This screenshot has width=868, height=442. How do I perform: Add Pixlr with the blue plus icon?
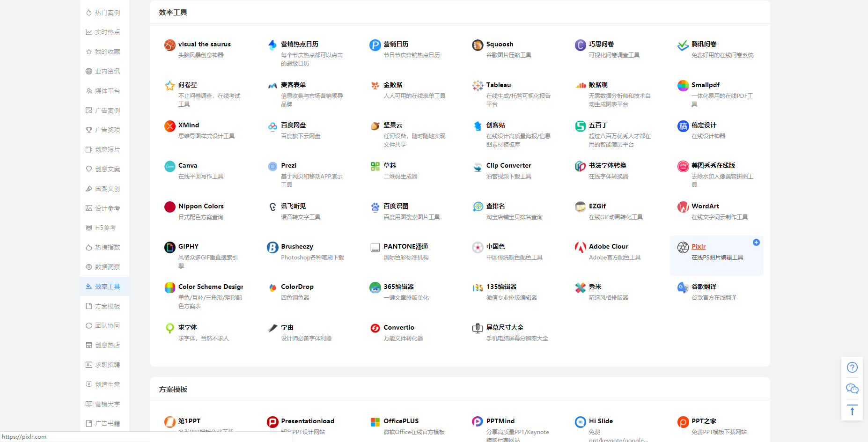pyautogui.click(x=756, y=242)
